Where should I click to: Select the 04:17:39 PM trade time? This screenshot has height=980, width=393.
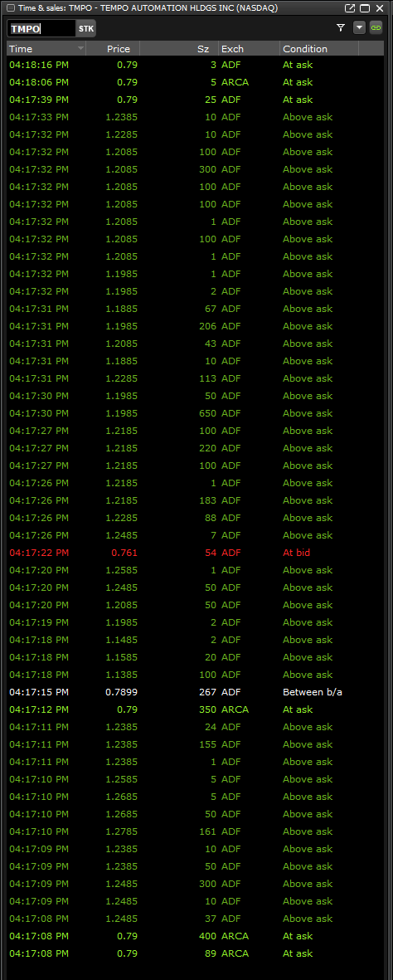(39, 100)
